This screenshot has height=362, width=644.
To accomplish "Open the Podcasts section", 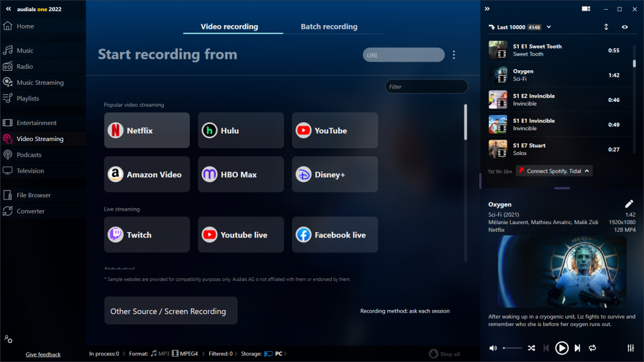I will click(30, 154).
